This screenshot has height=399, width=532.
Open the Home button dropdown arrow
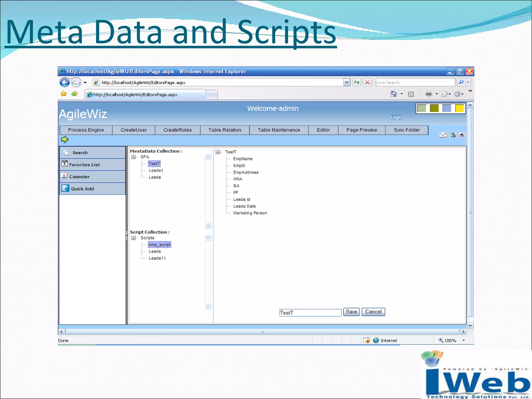tap(402, 94)
